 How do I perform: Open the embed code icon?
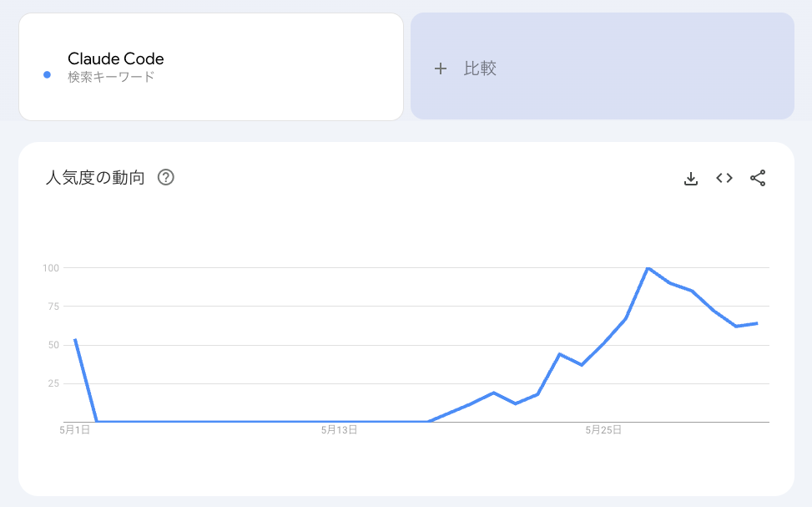click(x=724, y=179)
